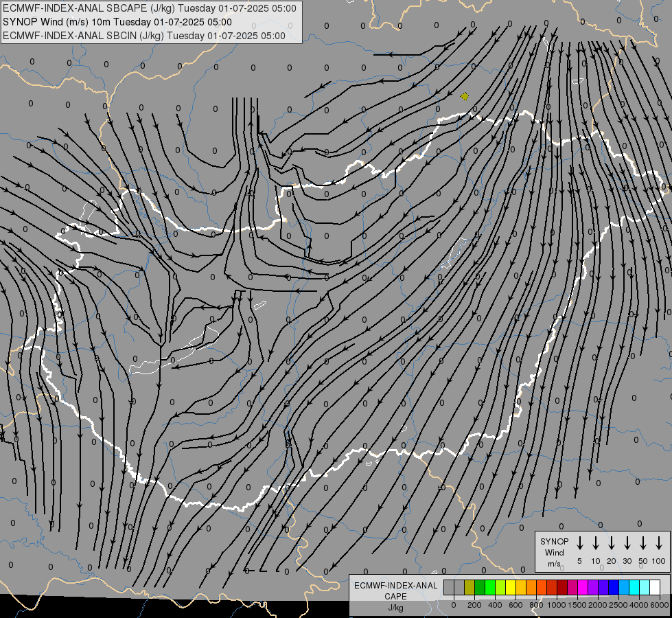Click the SYNOP Wind 10m title line
Viewport: 672px width, 618px height.
pyautogui.click(x=117, y=22)
